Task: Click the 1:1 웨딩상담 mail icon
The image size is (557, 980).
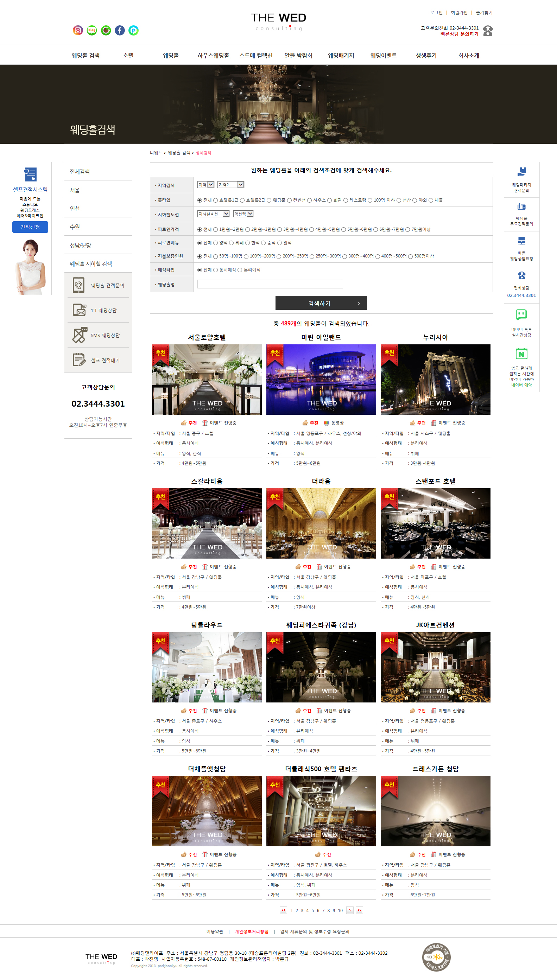Action: coord(79,310)
